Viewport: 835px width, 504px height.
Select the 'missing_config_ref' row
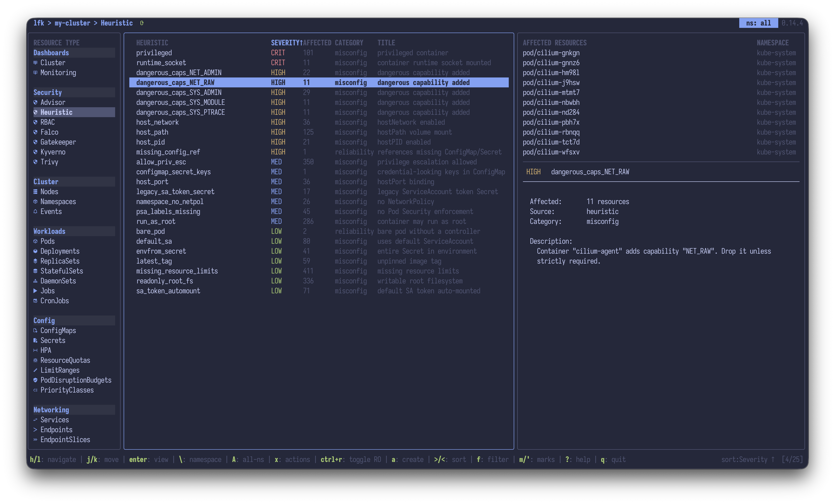319,152
